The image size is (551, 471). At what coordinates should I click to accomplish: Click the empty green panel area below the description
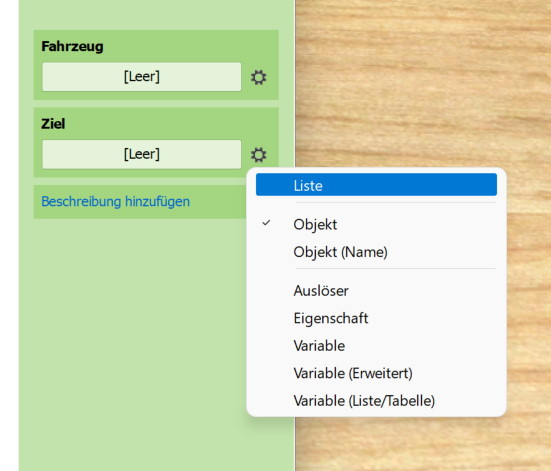click(x=134, y=334)
